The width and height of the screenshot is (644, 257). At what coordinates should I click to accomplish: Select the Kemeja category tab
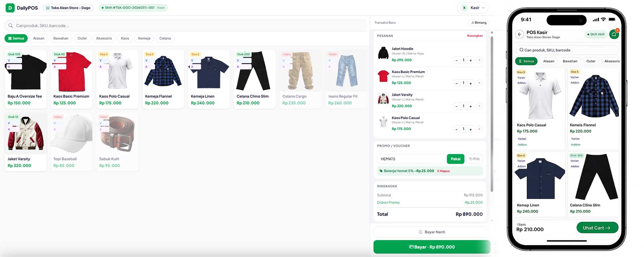144,38
